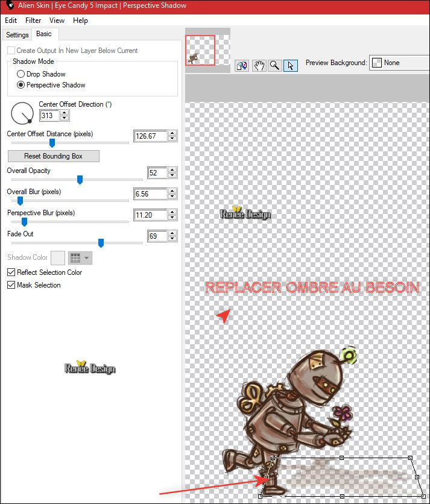Click the Alien Skin title bar logo

tap(10, 5)
